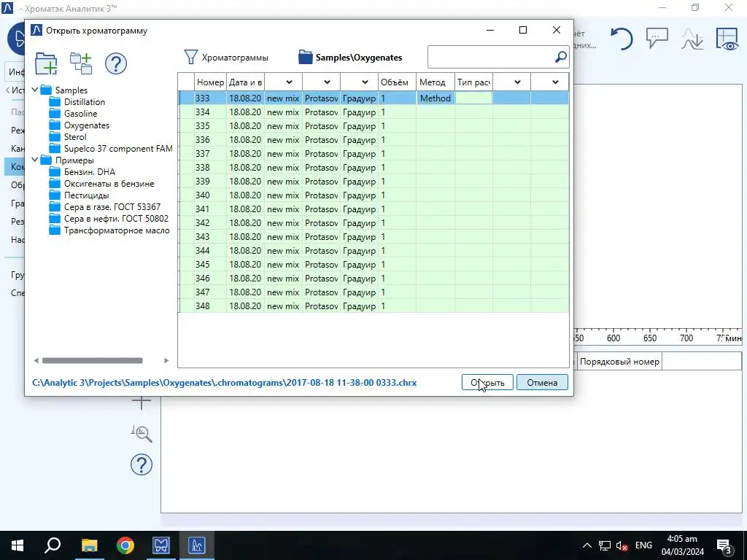Click the Chromatec Analytic taskbar icon
The image size is (747, 560).
pos(197,545)
